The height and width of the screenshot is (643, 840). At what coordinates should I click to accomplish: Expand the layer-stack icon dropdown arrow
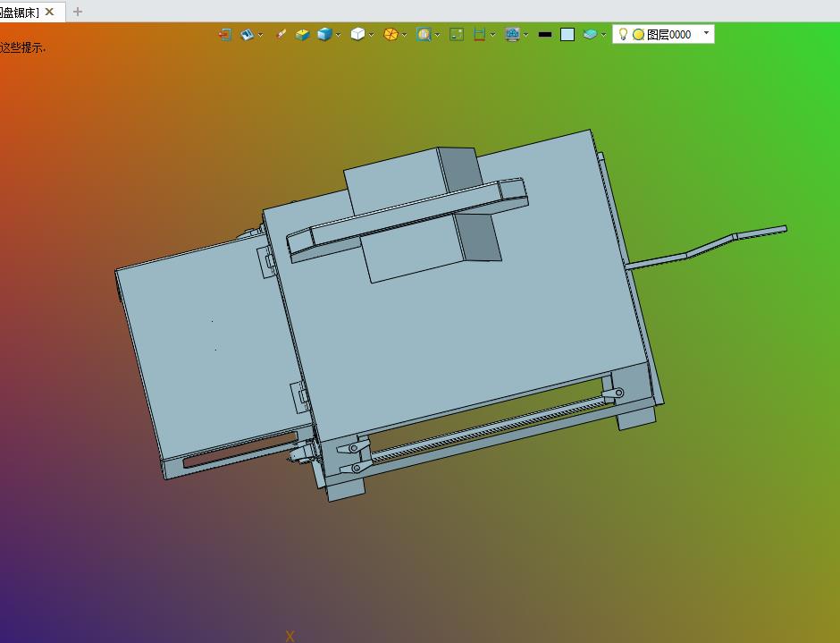tap(604, 35)
